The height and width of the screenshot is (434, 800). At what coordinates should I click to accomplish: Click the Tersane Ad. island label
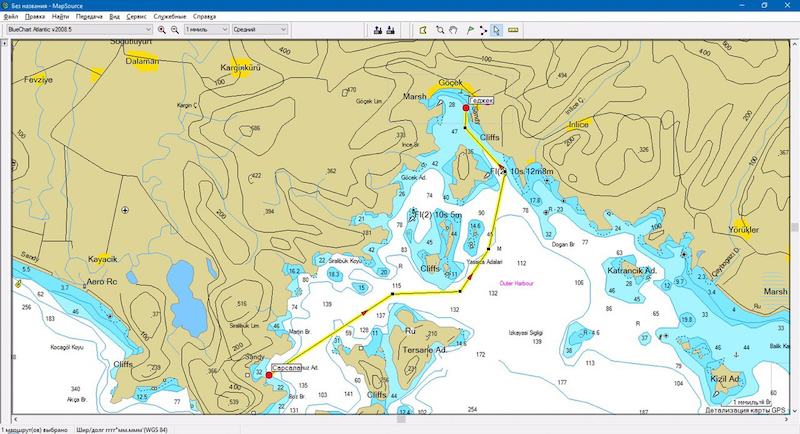[x=424, y=350]
